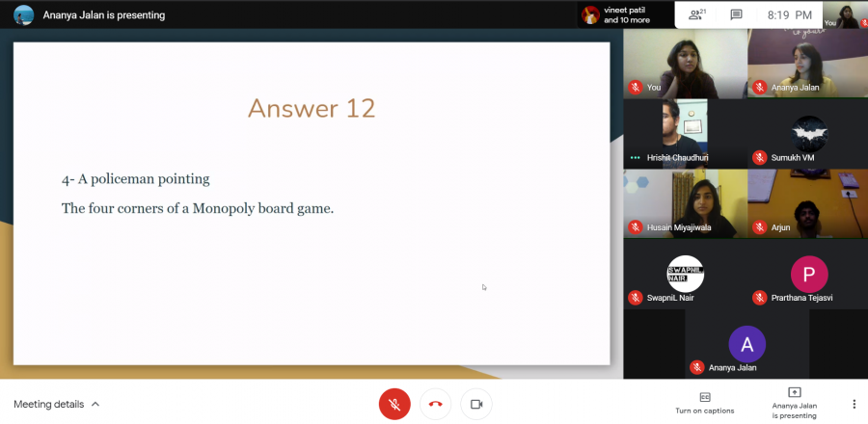This screenshot has height=424, width=868.
Task: Click the presented Answer 12 slide
Action: [312, 203]
